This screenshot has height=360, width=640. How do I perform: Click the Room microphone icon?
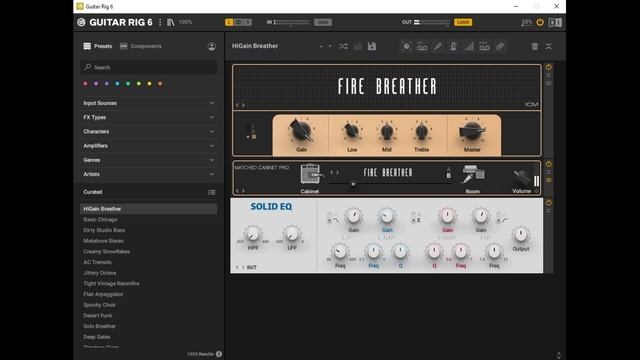[473, 174]
